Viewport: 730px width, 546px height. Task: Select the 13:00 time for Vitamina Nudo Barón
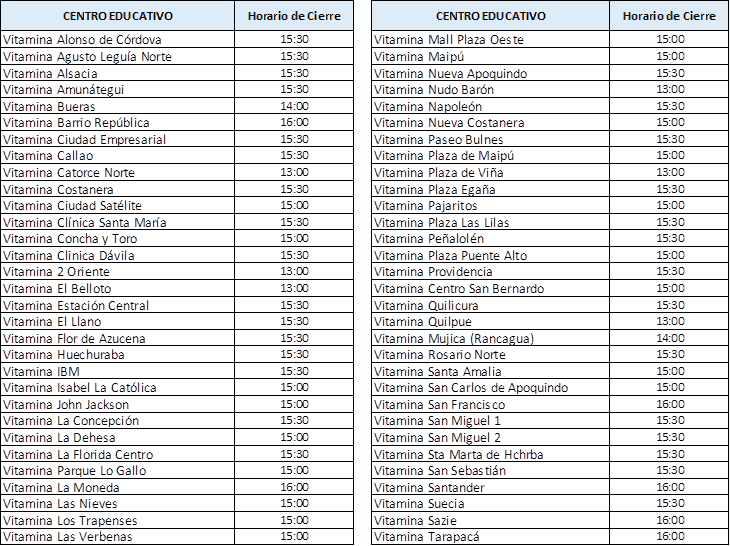click(x=670, y=89)
